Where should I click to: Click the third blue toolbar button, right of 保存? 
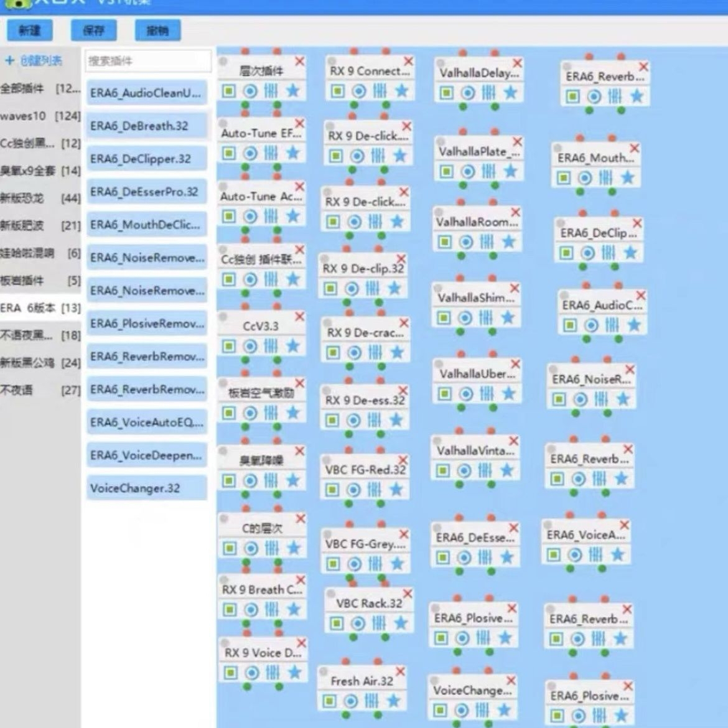coord(157,30)
